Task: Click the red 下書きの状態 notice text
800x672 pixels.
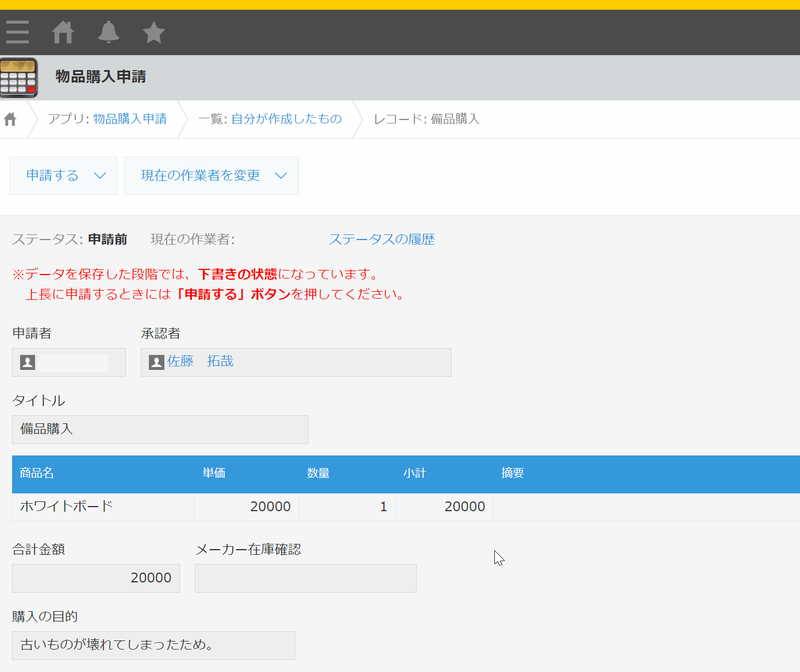Action: coord(238,275)
